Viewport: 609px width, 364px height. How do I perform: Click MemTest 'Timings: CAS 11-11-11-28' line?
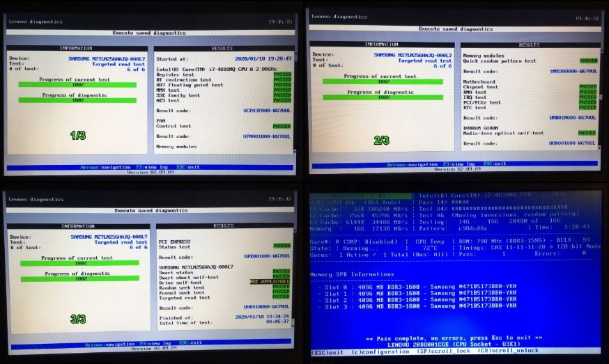click(530, 247)
